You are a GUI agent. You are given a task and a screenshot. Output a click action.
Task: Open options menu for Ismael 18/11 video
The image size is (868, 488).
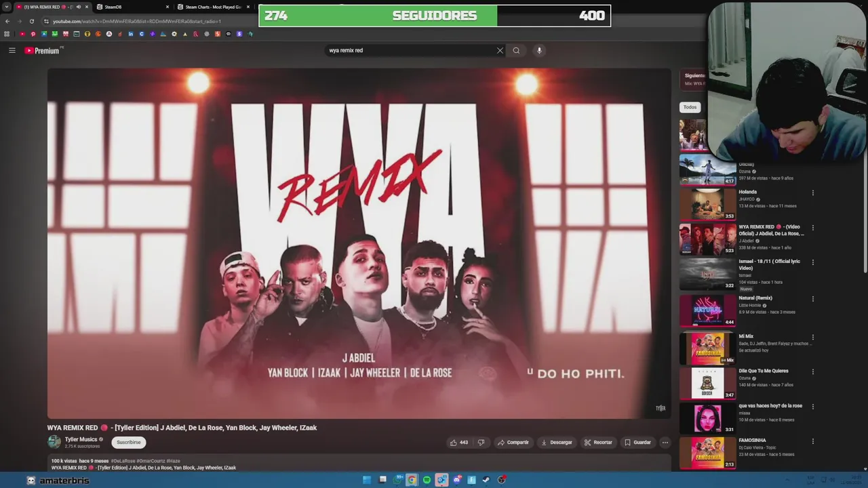(x=812, y=262)
